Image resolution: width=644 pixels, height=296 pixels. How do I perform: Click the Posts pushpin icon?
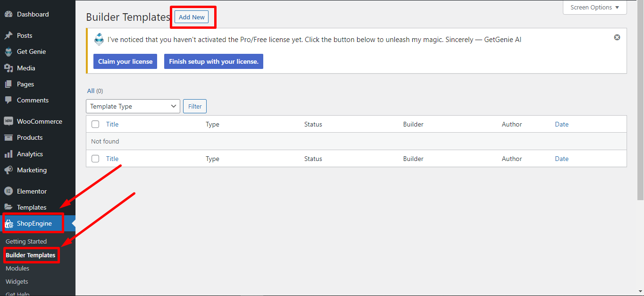pyautogui.click(x=8, y=35)
